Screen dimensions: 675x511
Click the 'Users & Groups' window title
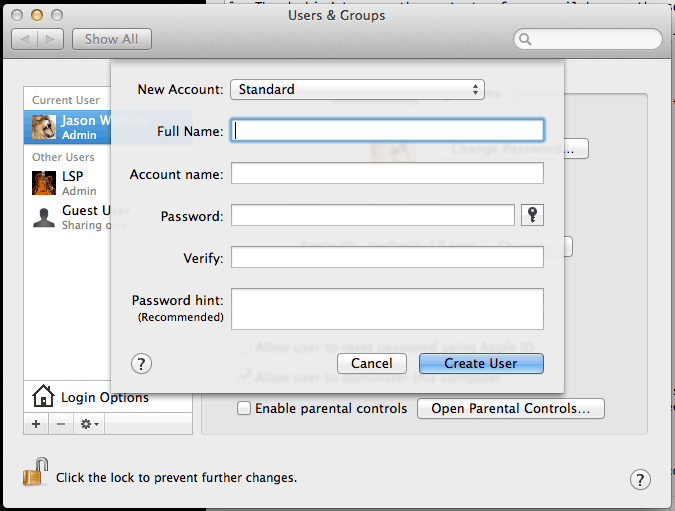click(337, 15)
